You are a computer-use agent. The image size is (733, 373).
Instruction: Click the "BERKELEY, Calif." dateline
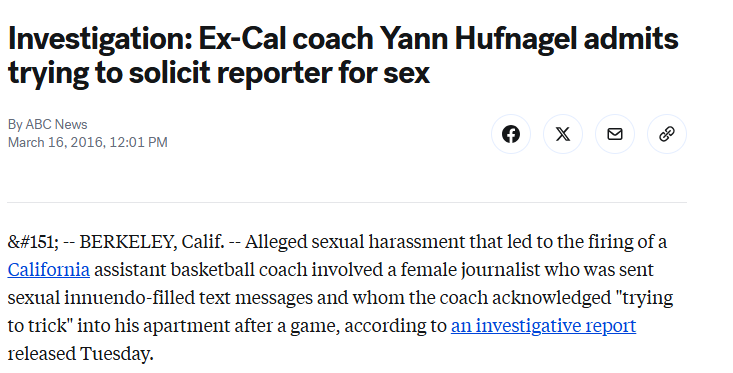tap(152, 242)
